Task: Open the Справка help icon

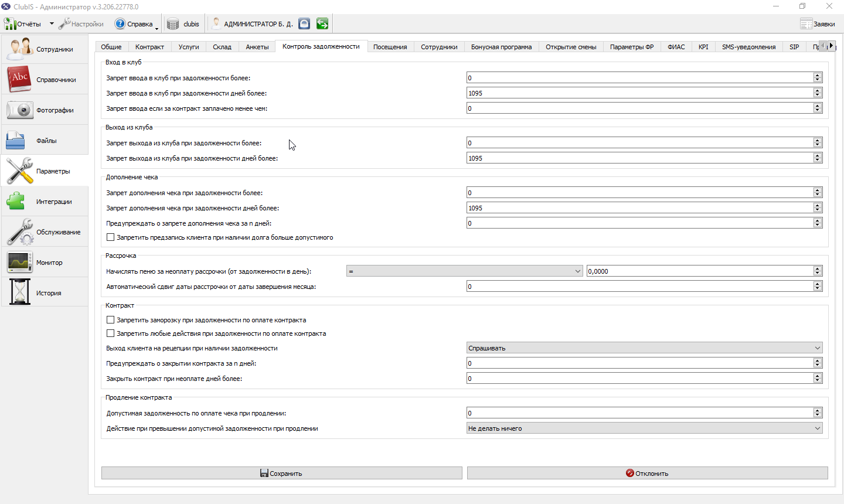Action: coord(120,24)
